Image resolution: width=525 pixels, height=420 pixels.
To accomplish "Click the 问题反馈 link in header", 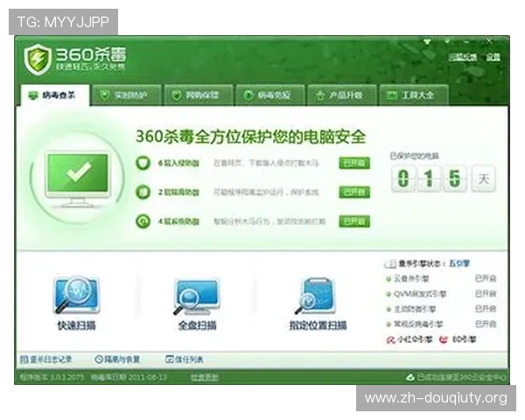I will 463,57.
